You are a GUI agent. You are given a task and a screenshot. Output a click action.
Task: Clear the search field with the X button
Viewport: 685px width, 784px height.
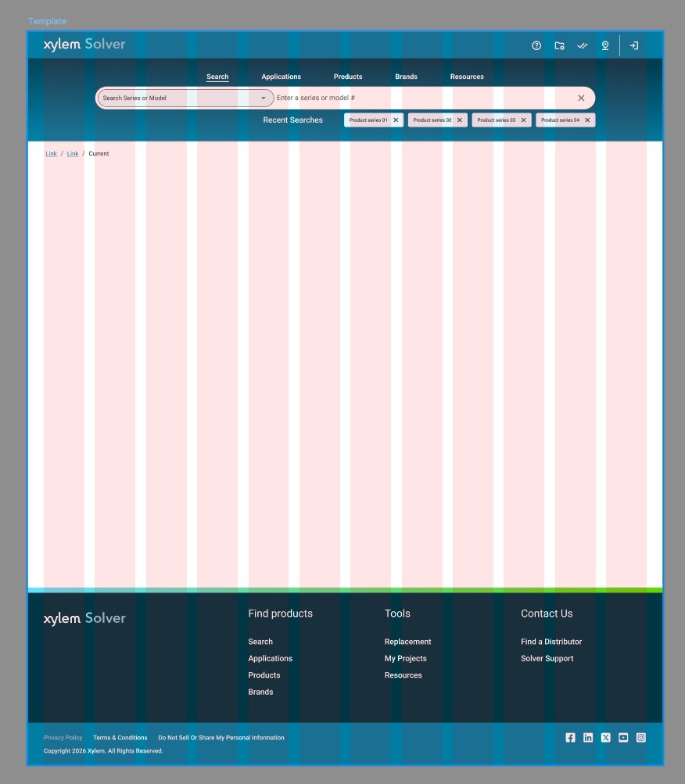[x=581, y=98]
